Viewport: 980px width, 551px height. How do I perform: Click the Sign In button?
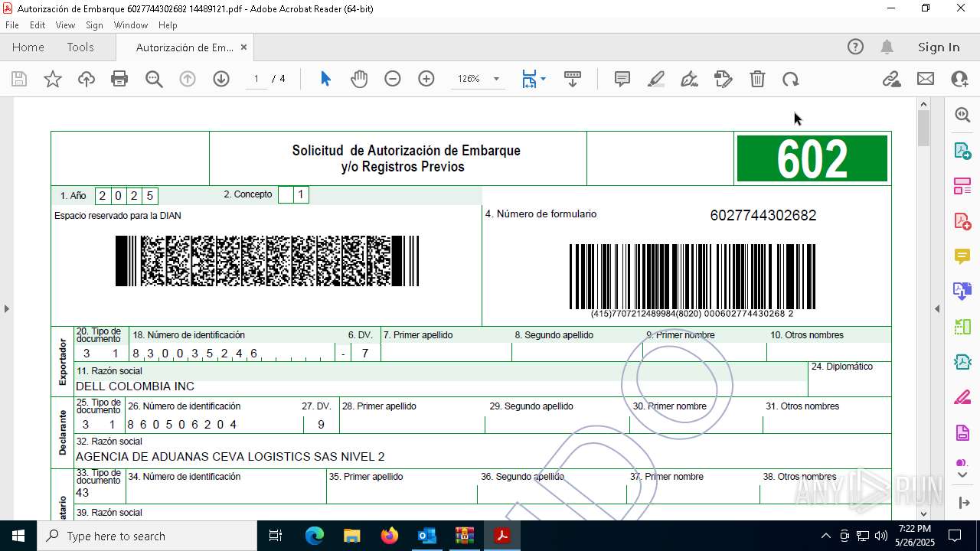[939, 47]
